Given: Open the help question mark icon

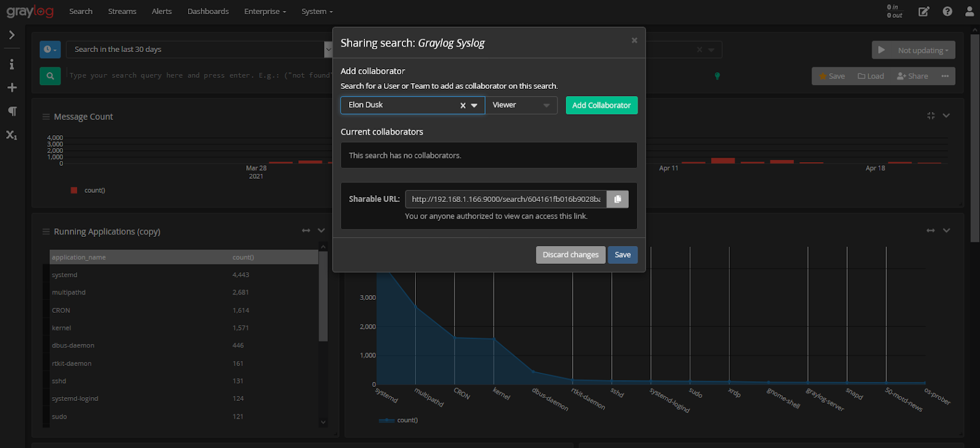Looking at the screenshot, I should pos(948,11).
